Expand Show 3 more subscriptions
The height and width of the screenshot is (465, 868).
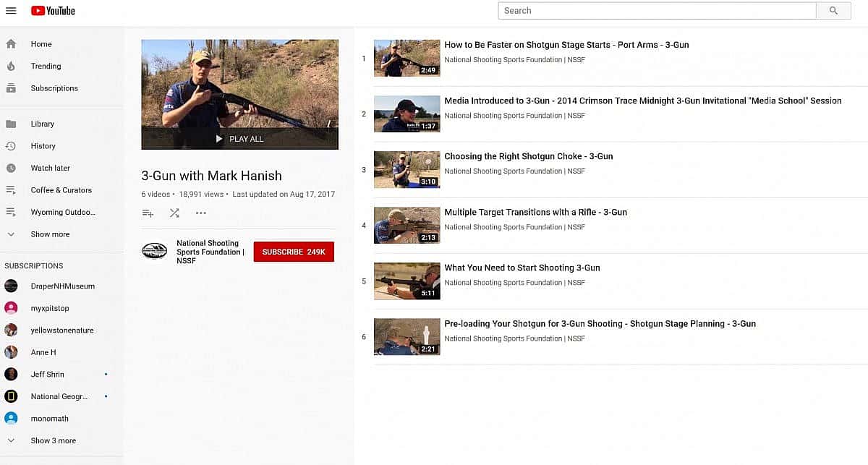coord(53,440)
